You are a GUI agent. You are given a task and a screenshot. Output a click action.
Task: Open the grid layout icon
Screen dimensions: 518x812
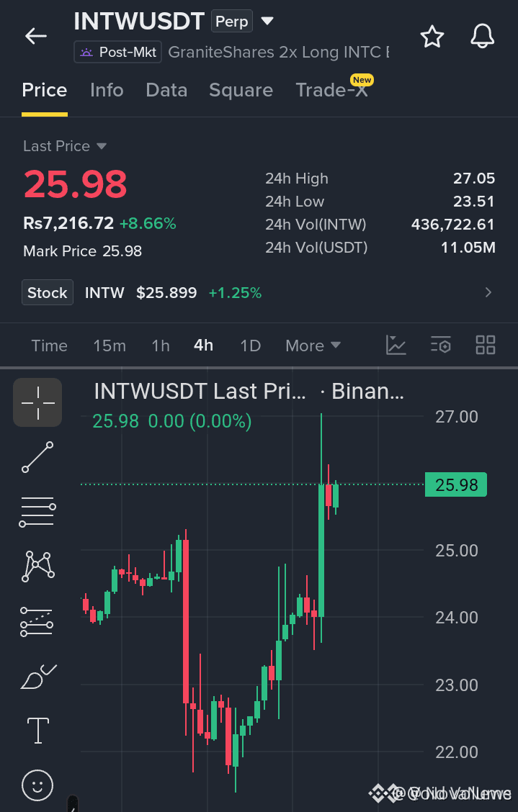(x=486, y=345)
